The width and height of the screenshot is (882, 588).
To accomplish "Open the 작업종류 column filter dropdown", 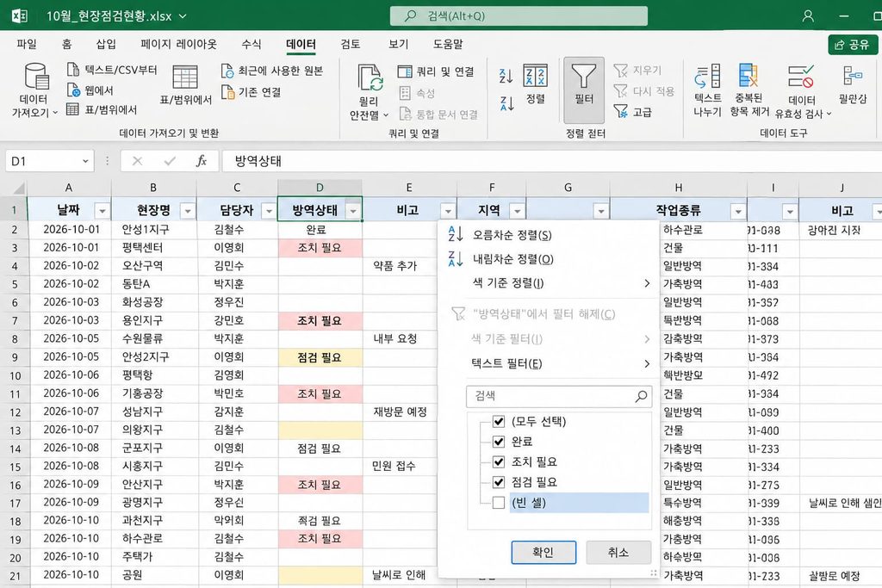I will click(x=738, y=212).
